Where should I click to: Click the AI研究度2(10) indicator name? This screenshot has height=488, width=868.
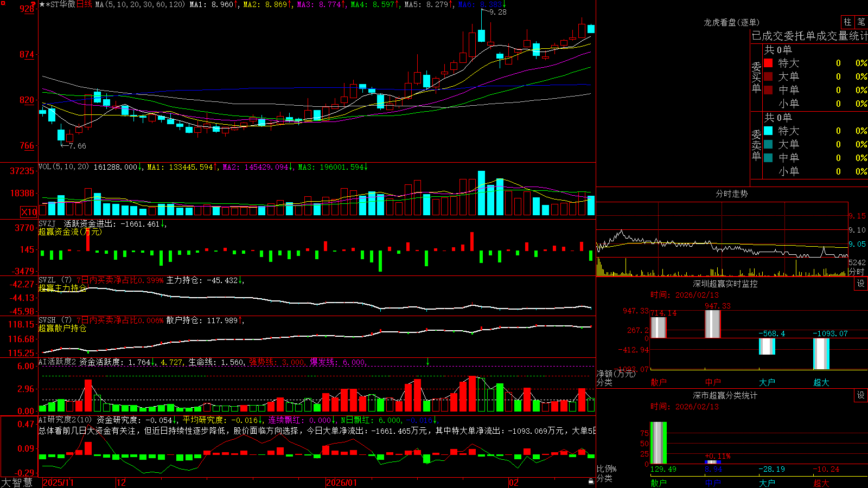click(65, 420)
